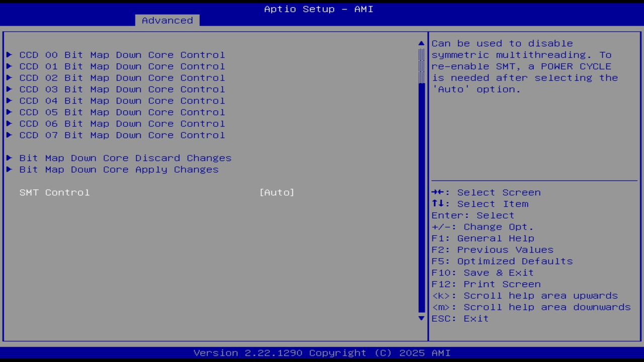Select Bit Map Down Core Apply Changes

pos(119,169)
